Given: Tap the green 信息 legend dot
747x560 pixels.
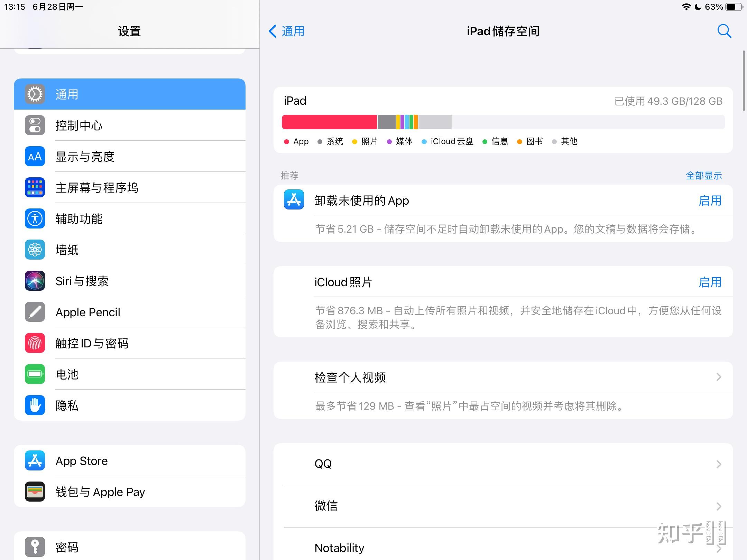Looking at the screenshot, I should coord(485,142).
